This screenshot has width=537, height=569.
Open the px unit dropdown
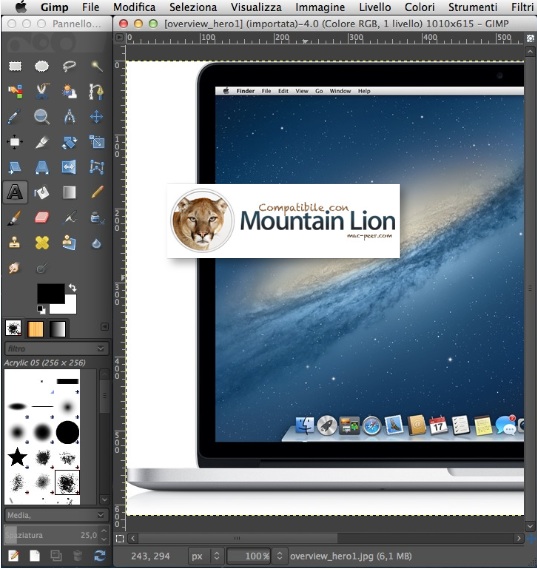[x=205, y=556]
